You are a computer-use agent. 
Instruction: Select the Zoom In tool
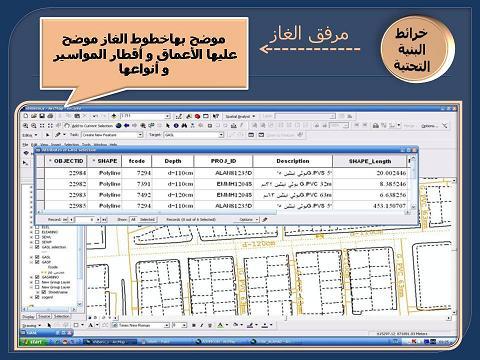pos(26,126)
